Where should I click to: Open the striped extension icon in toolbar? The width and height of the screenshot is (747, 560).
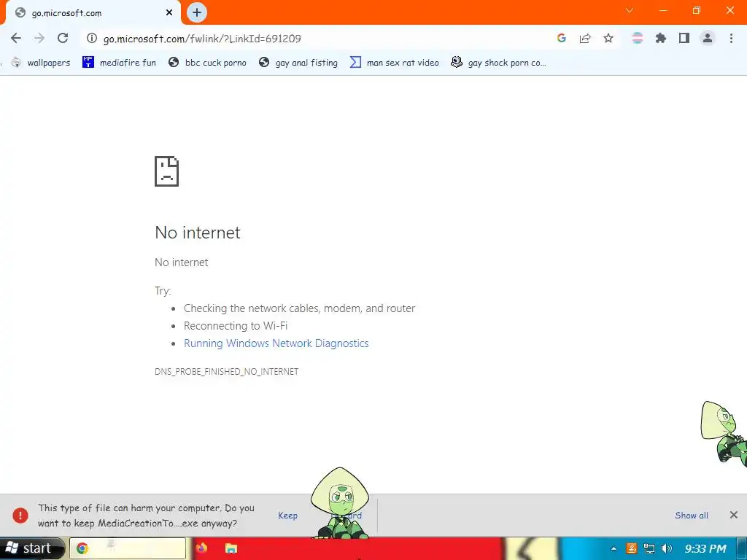638,38
